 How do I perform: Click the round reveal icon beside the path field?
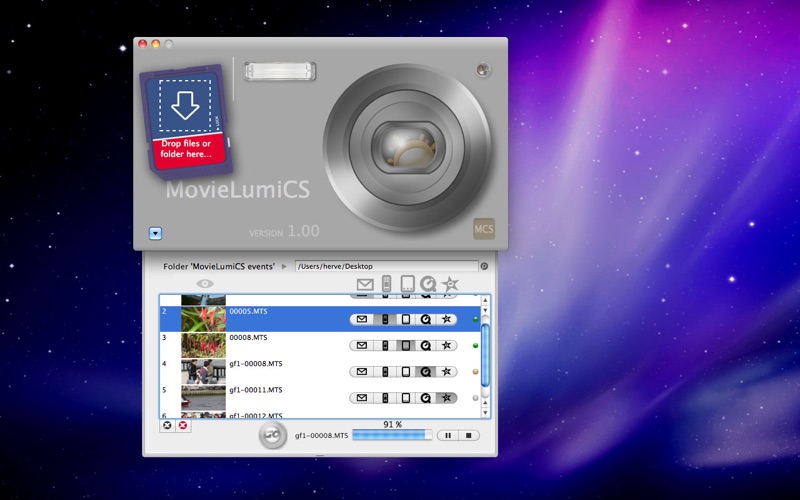[484, 266]
